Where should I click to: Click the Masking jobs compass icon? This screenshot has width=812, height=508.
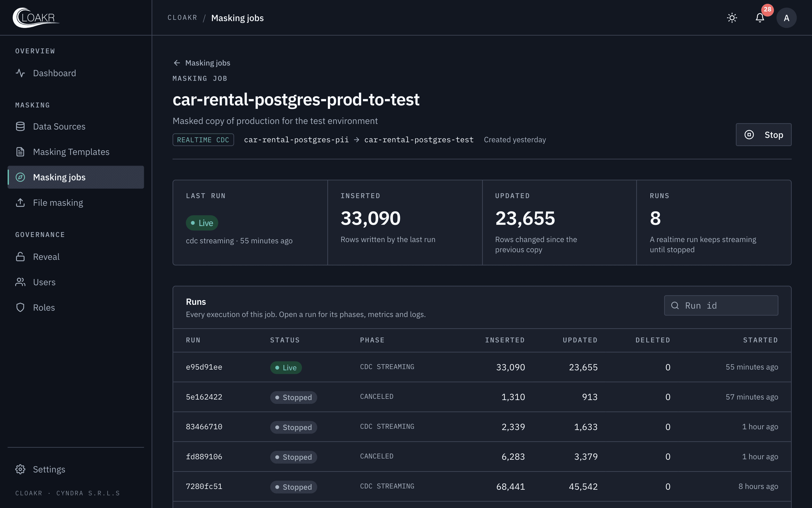point(21,177)
